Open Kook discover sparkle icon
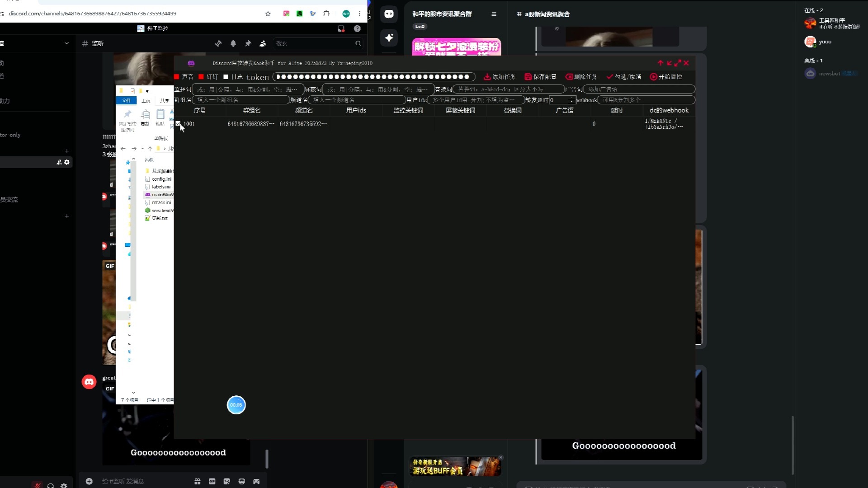 (389, 38)
